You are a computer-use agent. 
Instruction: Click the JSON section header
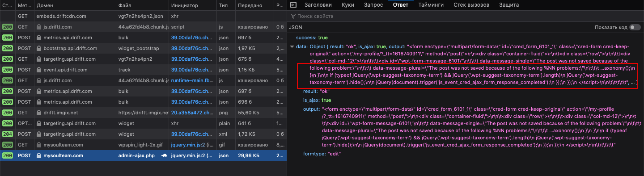point(296,27)
